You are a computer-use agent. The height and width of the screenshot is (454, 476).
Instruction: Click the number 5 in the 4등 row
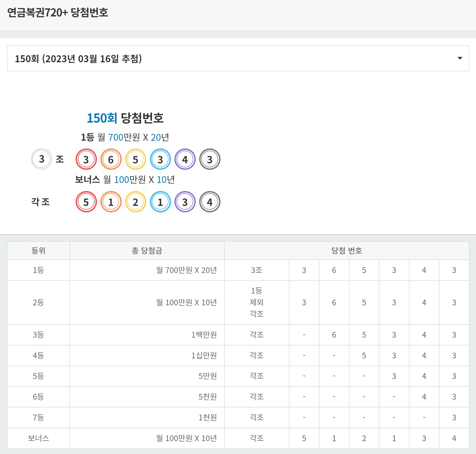[364, 356]
